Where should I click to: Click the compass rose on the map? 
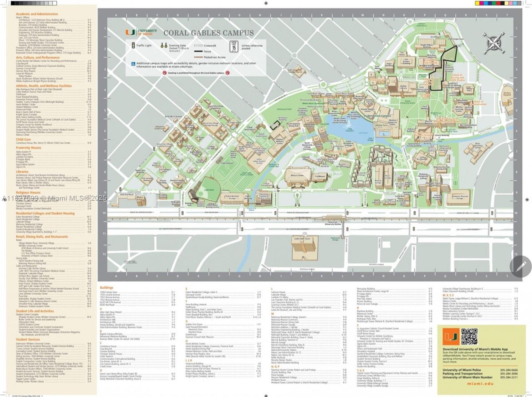(493, 43)
